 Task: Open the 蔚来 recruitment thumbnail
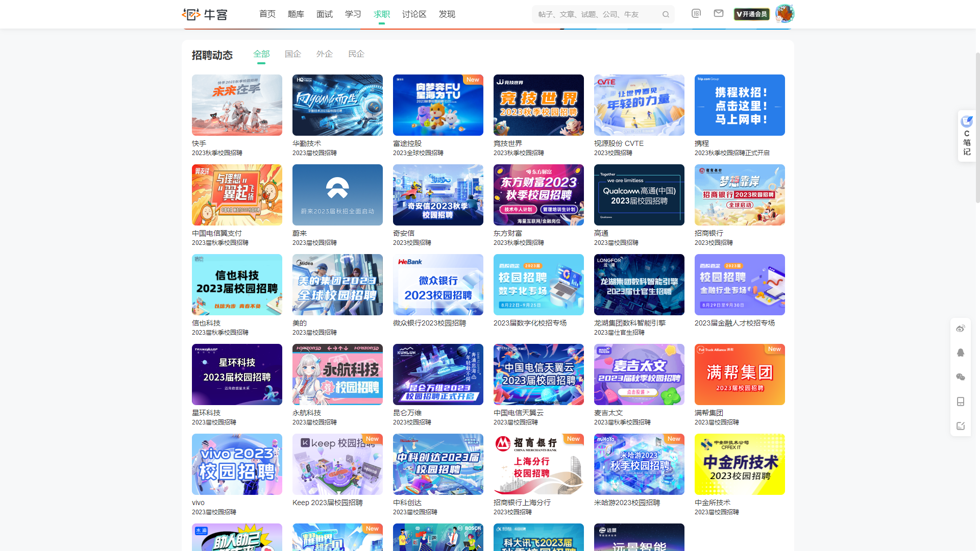pos(337,195)
